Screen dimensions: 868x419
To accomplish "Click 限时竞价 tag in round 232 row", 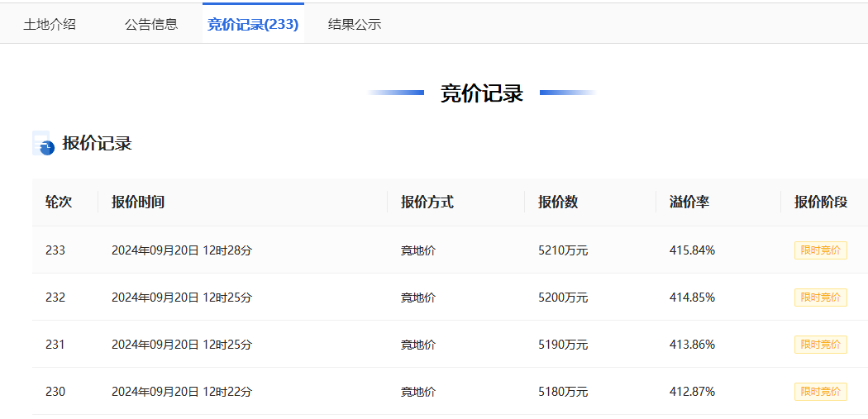I will click(820, 298).
